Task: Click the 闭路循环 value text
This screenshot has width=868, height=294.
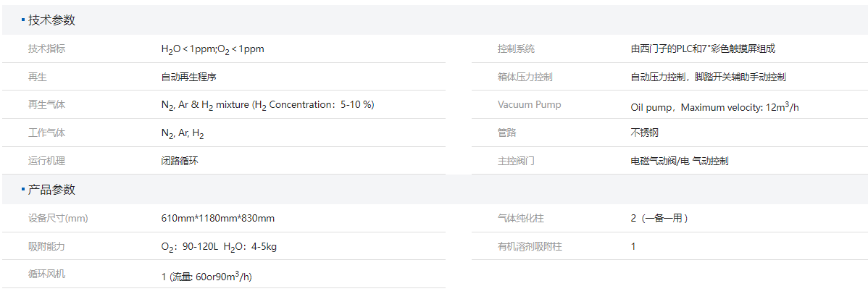Action: click(180, 161)
